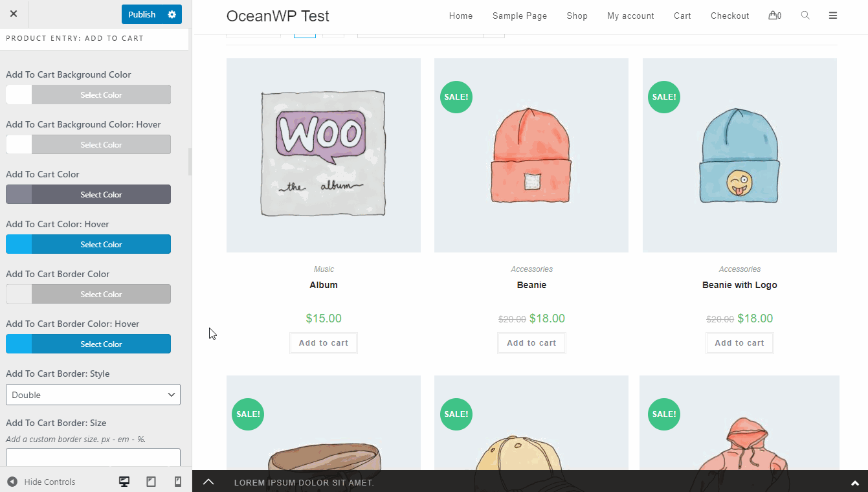Click Hide Controls collapse arrow
This screenshot has height=492, width=868.
(x=12, y=482)
